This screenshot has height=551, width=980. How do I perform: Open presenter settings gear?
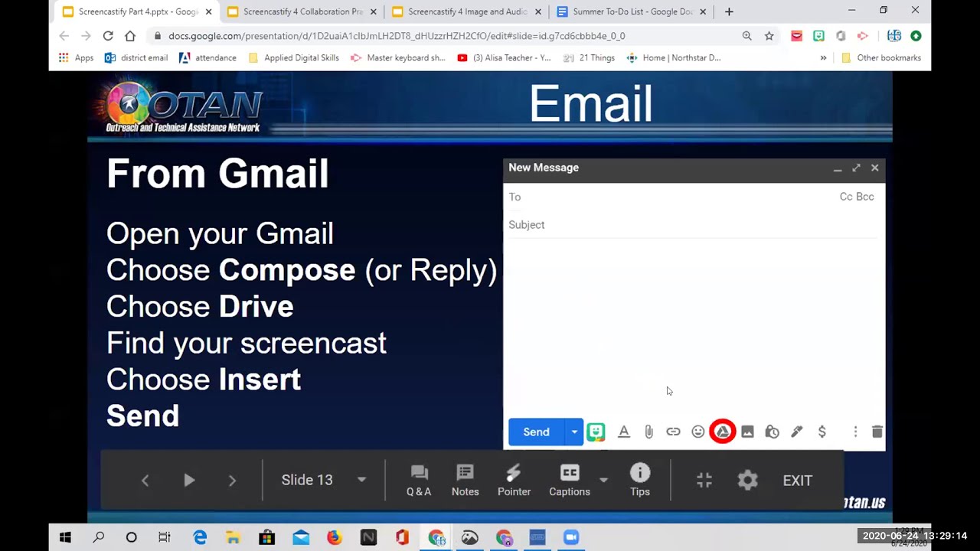point(747,480)
